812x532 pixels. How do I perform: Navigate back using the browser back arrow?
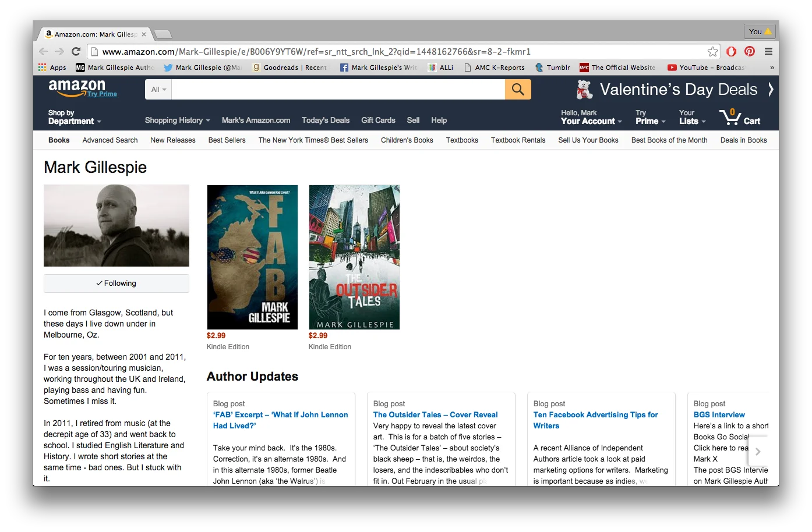[44, 51]
